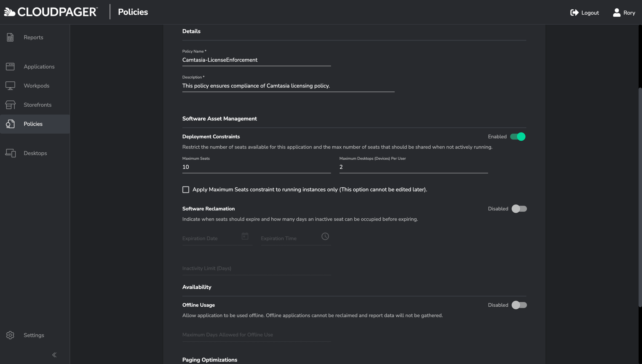
Task: Click Maximum Days Allowed for Offline Use field
Action: coord(256,335)
